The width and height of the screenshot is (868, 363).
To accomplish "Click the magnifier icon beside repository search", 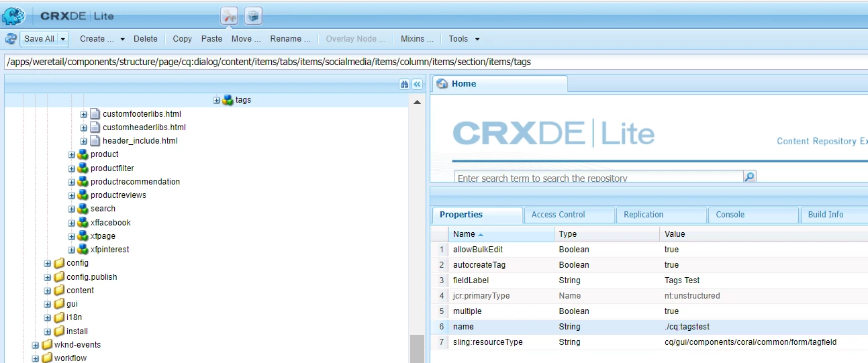I will pyautogui.click(x=749, y=176).
